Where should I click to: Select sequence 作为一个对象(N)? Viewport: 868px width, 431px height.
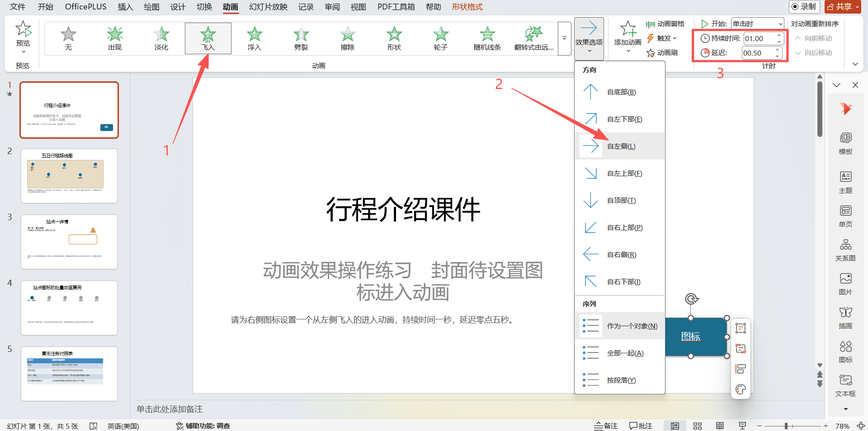(620, 326)
